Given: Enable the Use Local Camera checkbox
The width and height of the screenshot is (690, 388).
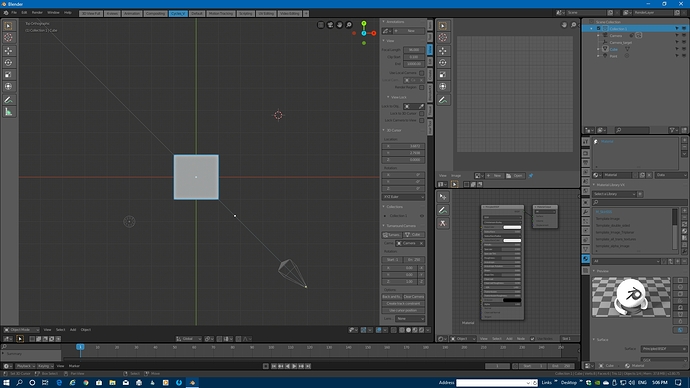Looking at the screenshot, I should (x=422, y=73).
